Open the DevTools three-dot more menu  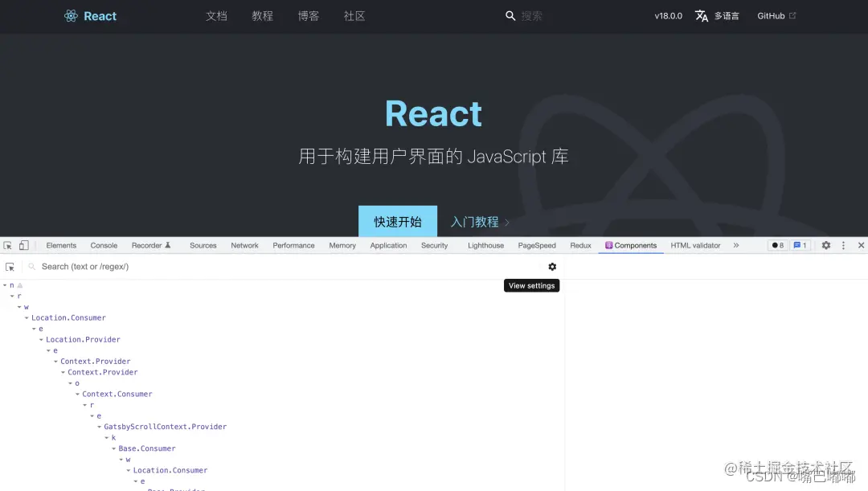[843, 245]
